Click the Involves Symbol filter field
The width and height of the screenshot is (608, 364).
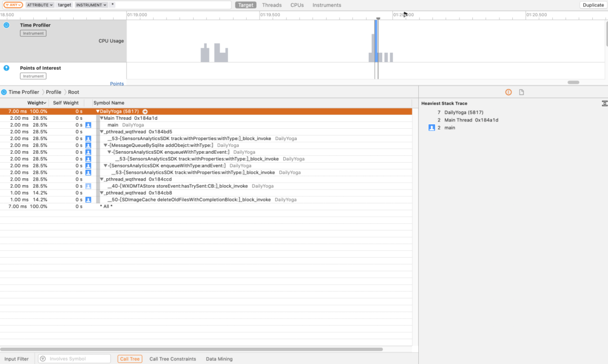(74, 359)
